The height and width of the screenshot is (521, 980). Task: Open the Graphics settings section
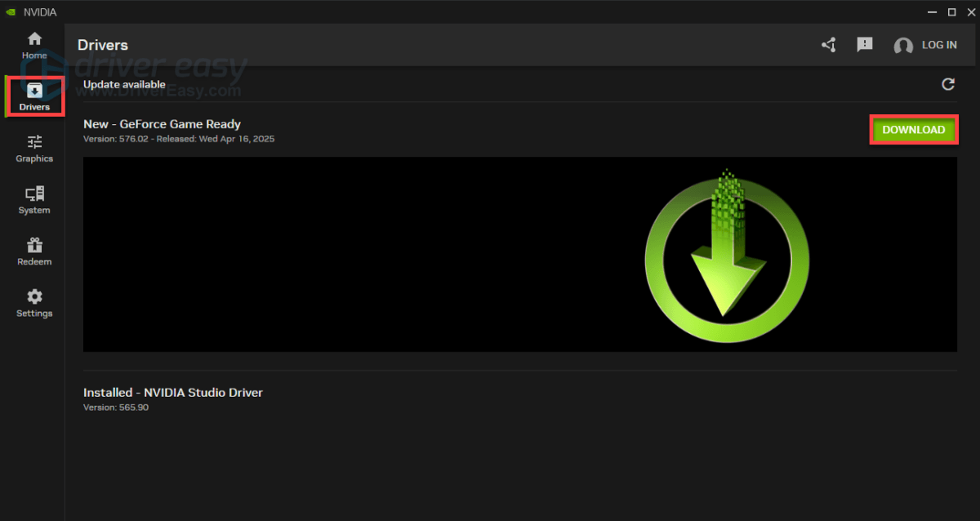coord(34,148)
